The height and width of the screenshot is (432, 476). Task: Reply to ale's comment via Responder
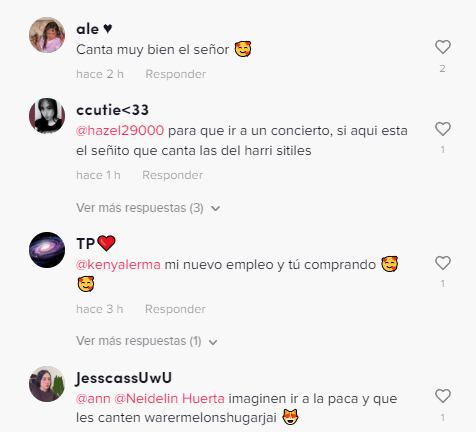pyautogui.click(x=176, y=74)
